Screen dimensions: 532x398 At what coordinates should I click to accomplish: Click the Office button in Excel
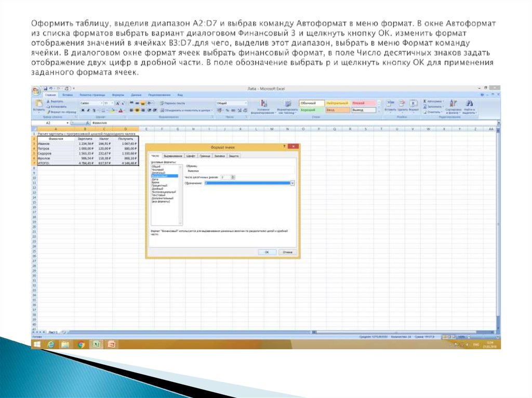pyautogui.click(x=36, y=91)
